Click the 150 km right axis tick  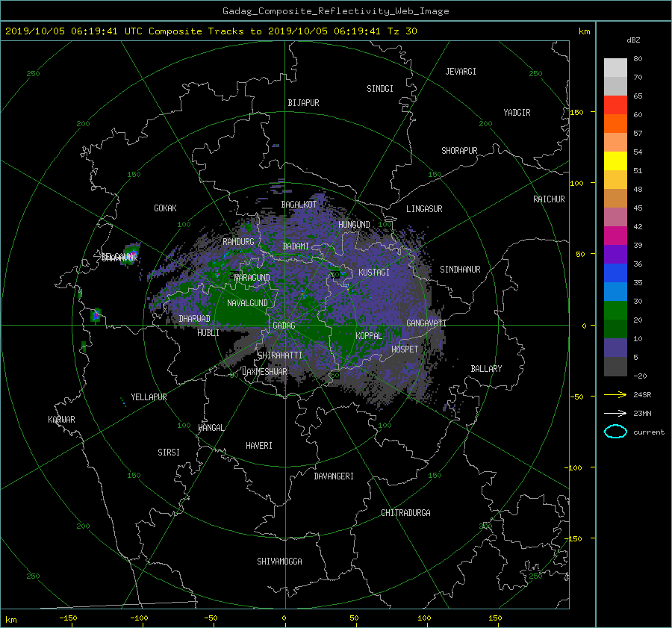click(577, 112)
